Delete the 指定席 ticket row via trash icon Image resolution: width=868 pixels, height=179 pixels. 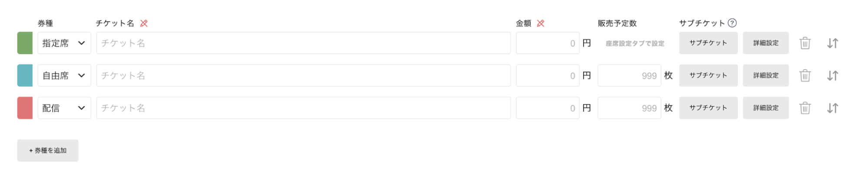[x=805, y=43]
